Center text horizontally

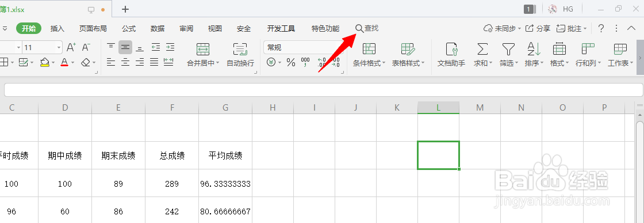click(x=125, y=62)
